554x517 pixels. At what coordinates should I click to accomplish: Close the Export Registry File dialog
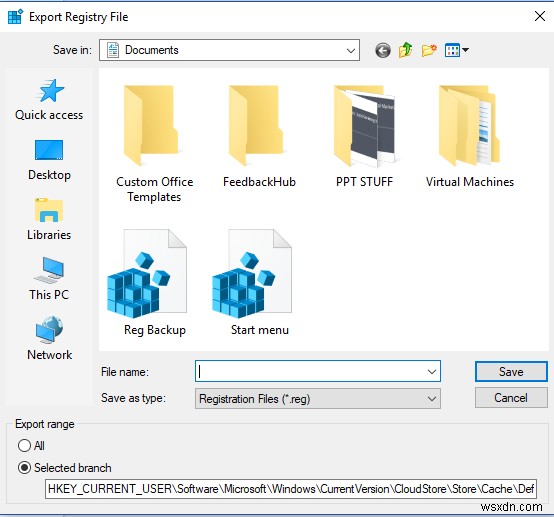tap(540, 16)
